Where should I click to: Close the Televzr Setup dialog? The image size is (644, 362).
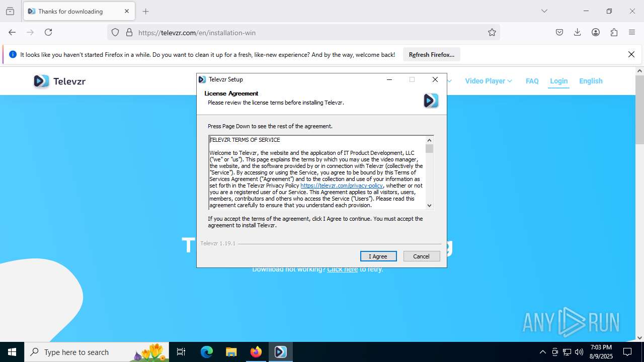point(435,79)
